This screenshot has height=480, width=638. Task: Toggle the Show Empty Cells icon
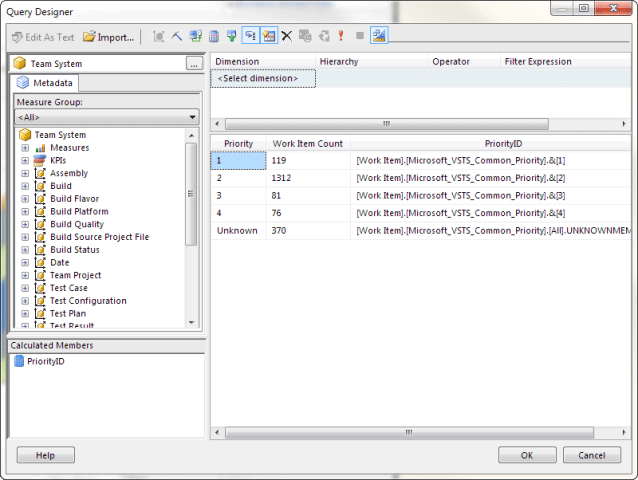[232, 36]
